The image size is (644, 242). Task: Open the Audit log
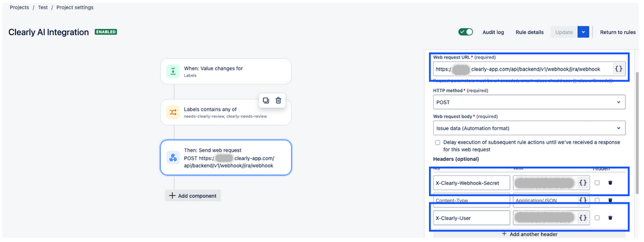pyautogui.click(x=493, y=32)
